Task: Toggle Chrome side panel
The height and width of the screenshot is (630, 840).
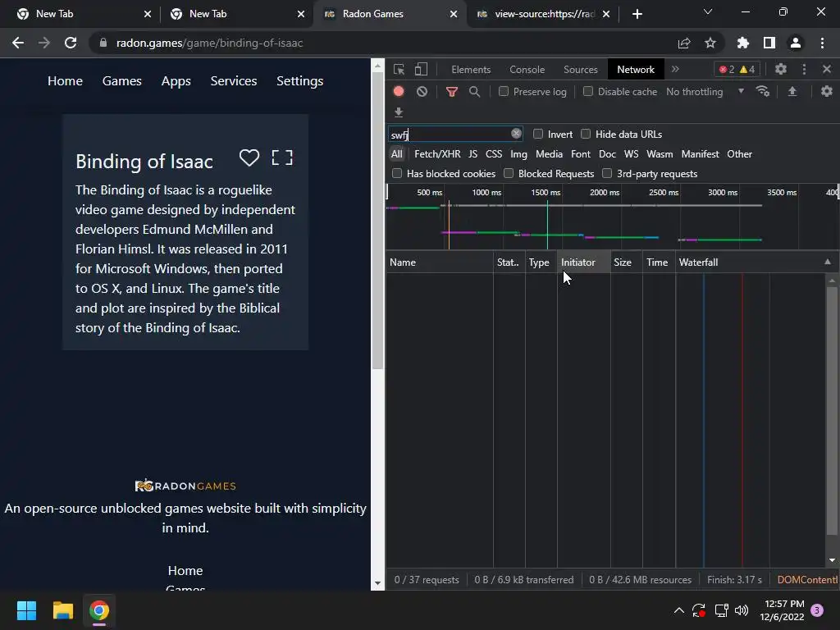Action: pos(769,43)
